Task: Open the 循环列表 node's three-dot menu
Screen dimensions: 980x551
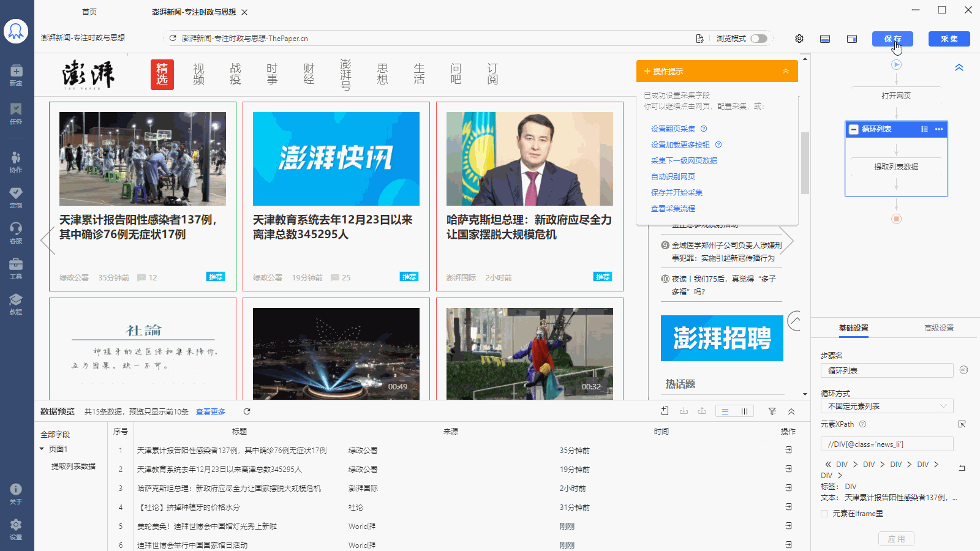Action: pyautogui.click(x=939, y=129)
